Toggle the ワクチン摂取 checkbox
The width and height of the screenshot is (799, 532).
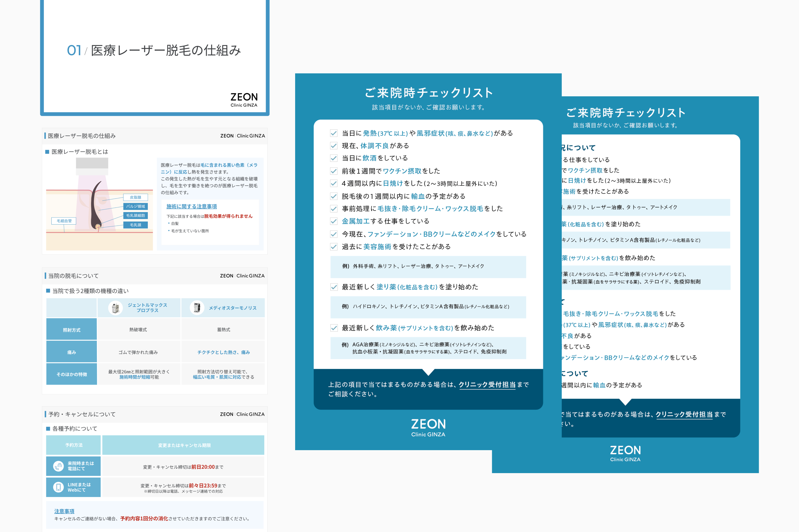[x=334, y=171]
